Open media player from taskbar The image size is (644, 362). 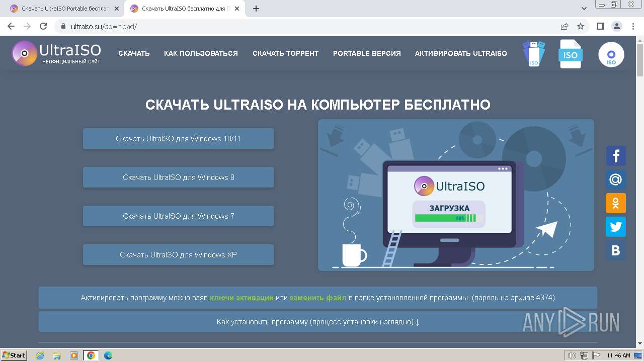[x=74, y=355]
